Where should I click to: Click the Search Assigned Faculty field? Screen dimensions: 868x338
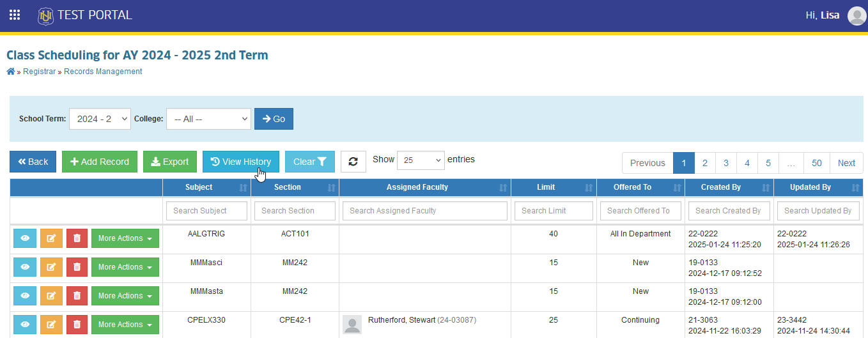(x=425, y=210)
